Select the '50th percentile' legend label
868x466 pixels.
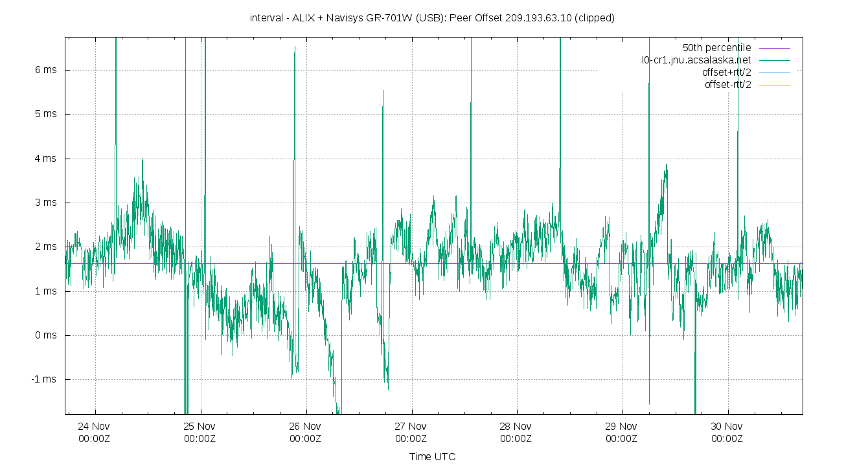pyautogui.click(x=716, y=48)
